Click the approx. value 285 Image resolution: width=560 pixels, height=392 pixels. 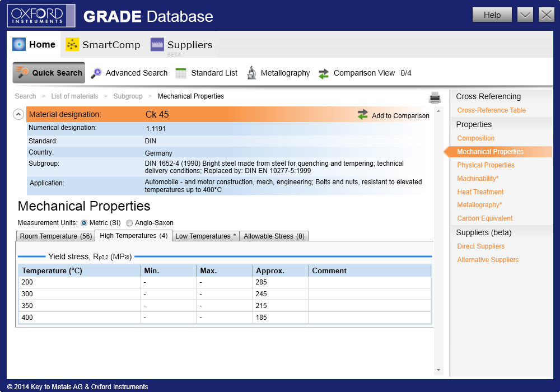[x=281, y=282]
